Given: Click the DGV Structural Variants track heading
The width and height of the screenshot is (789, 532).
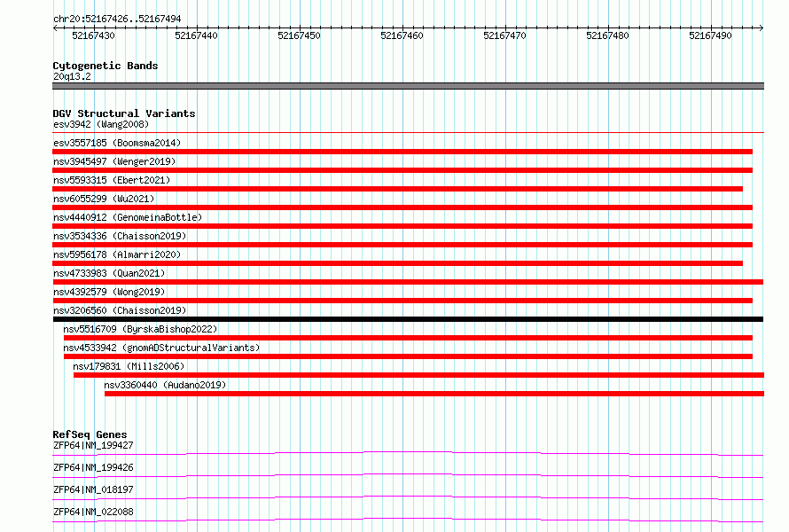Looking at the screenshot, I should pyautogui.click(x=124, y=113).
